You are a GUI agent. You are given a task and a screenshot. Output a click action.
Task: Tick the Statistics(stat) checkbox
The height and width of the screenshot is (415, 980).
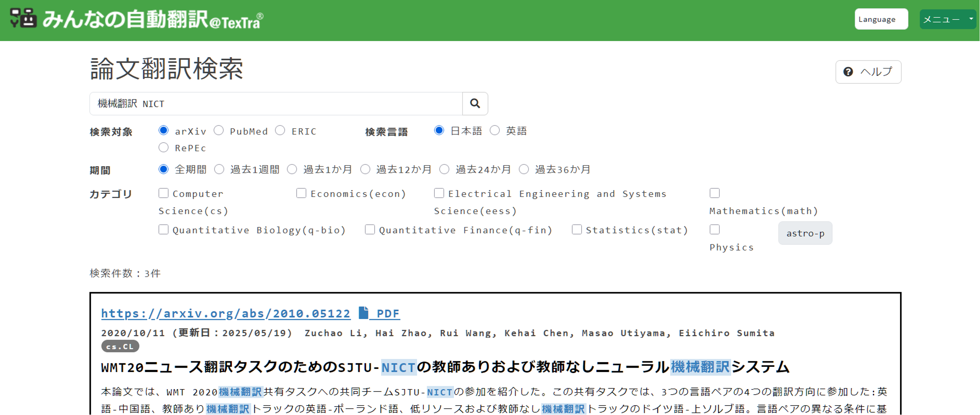(x=577, y=229)
